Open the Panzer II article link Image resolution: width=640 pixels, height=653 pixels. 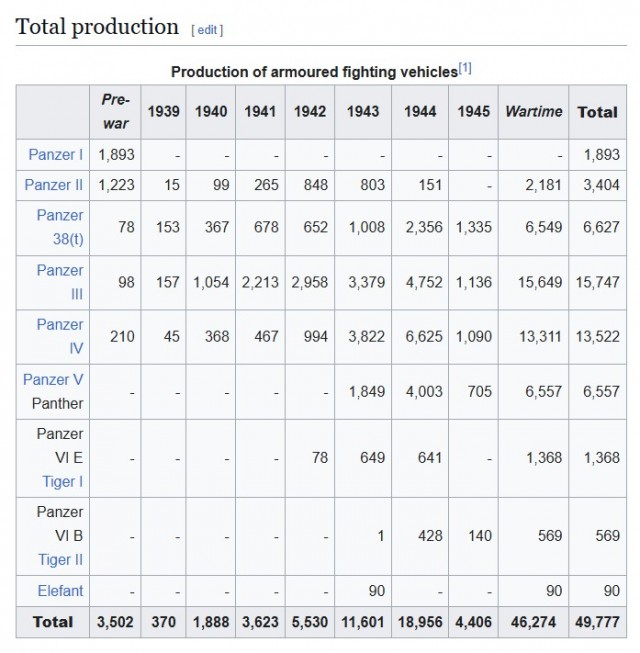[x=53, y=185]
